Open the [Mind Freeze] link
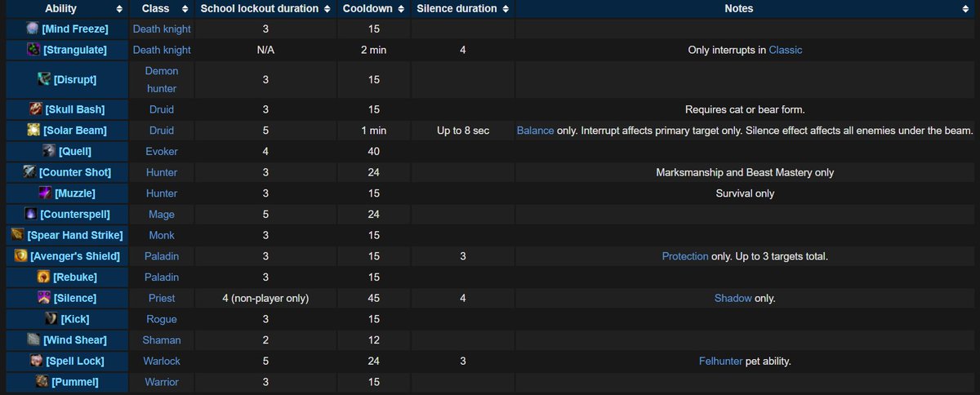 click(74, 29)
